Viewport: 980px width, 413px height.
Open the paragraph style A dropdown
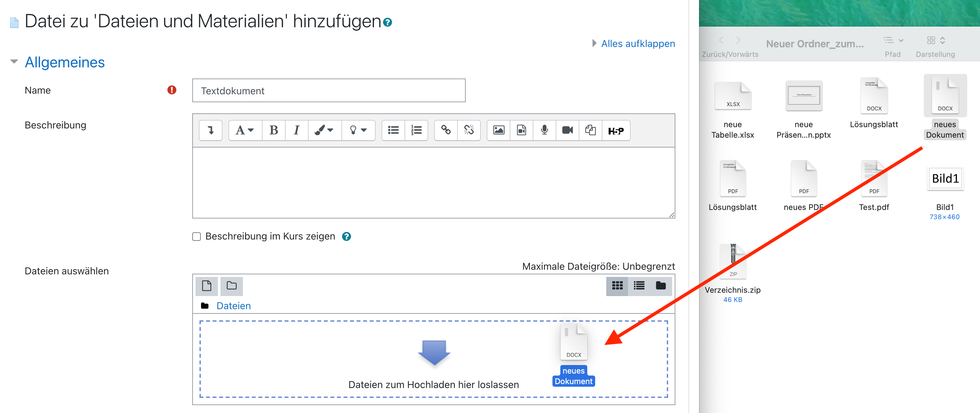(245, 130)
